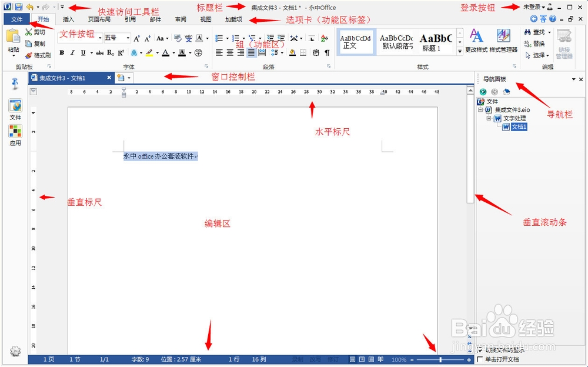Collapse 文字处理 tree node
Screen dimensions: 588x367
click(x=489, y=118)
